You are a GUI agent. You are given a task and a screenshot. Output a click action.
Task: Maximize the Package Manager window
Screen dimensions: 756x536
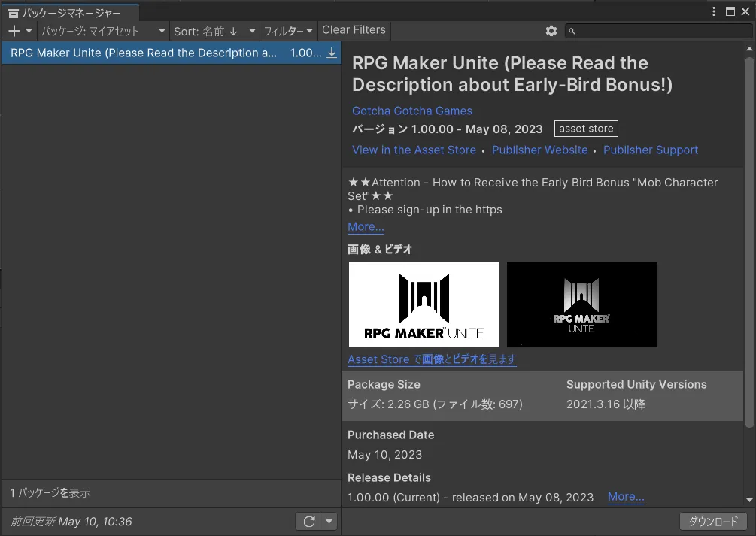tap(730, 11)
